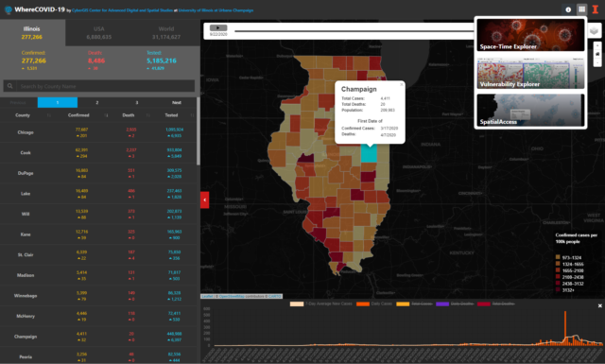
Task: Open the SpatialAccess card
Action: (x=530, y=110)
